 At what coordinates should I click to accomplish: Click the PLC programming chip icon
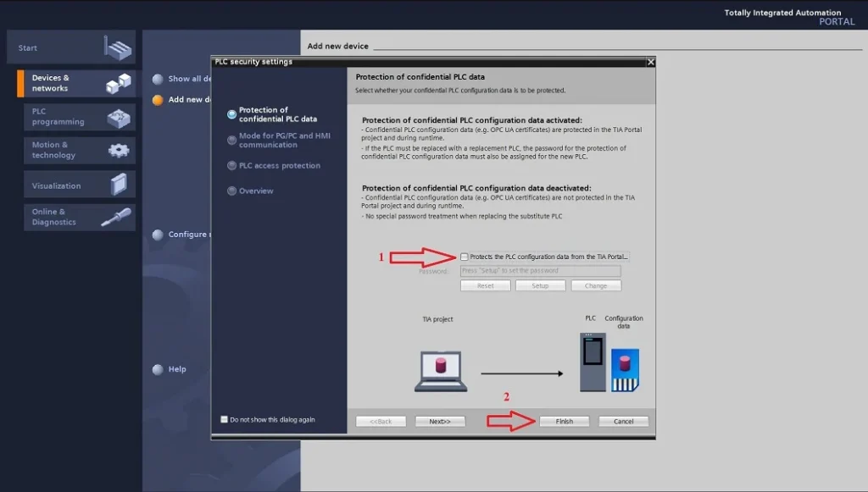pos(118,117)
